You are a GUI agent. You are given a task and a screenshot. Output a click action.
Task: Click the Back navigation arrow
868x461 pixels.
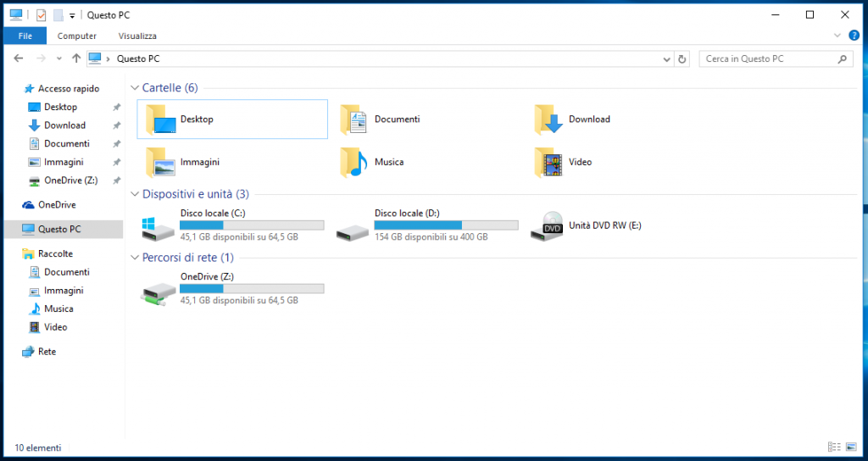click(x=19, y=58)
